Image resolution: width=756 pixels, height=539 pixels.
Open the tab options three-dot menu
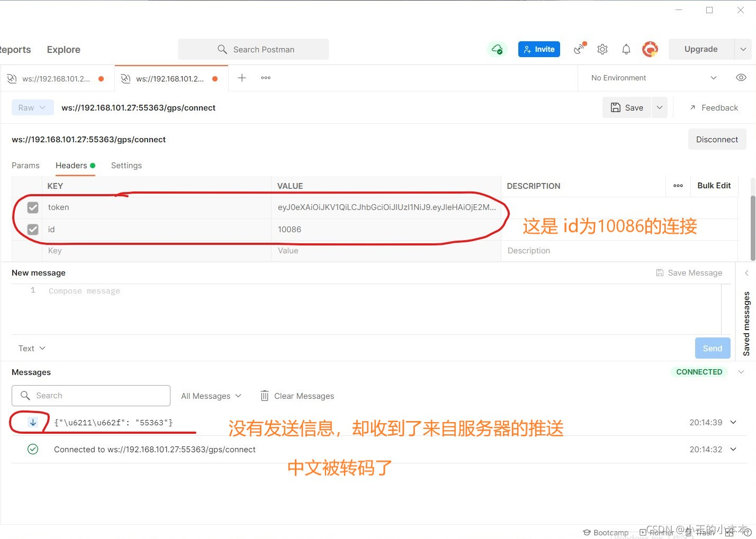click(266, 78)
